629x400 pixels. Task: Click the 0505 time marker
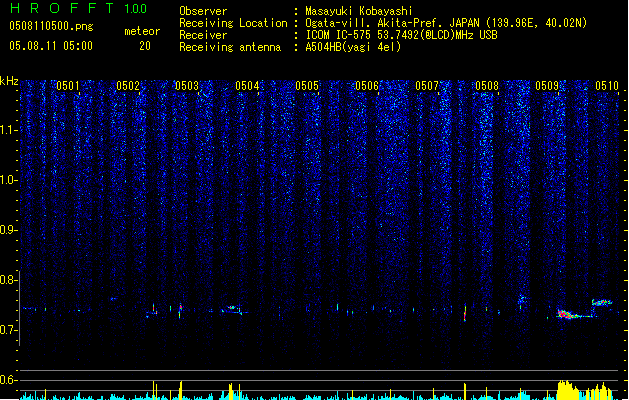307,86
